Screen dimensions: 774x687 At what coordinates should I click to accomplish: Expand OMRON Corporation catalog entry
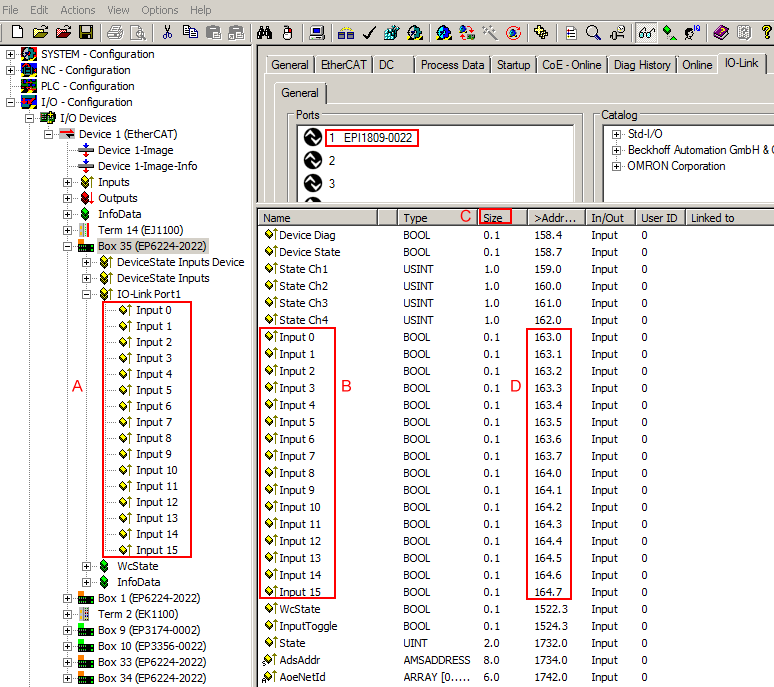click(x=616, y=166)
